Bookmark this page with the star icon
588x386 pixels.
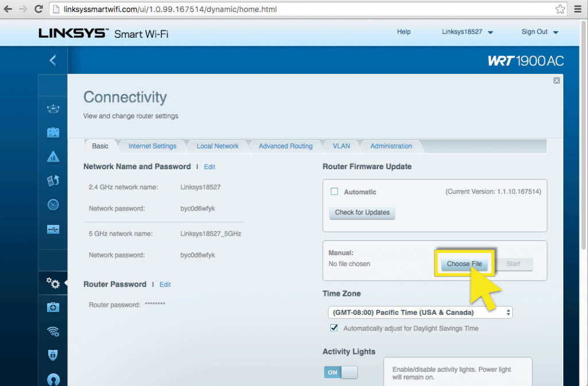coord(560,9)
